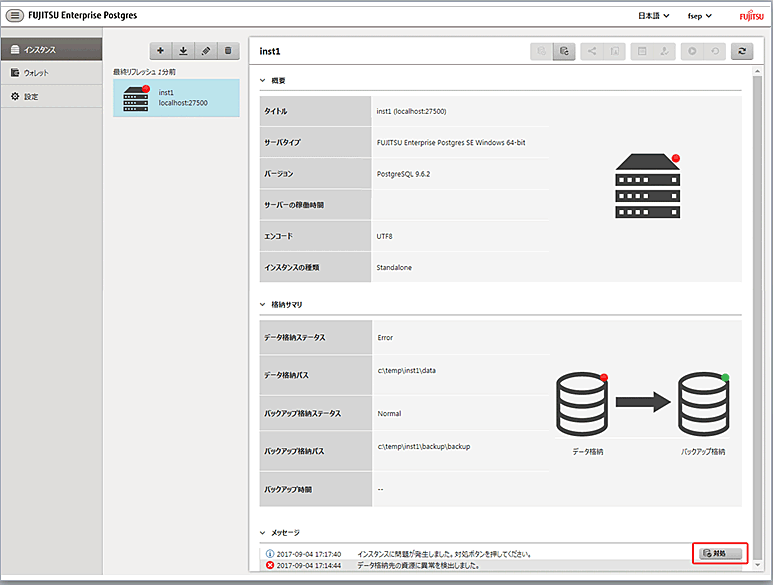Click the FUJITSU logo at the top right

pyautogui.click(x=751, y=16)
